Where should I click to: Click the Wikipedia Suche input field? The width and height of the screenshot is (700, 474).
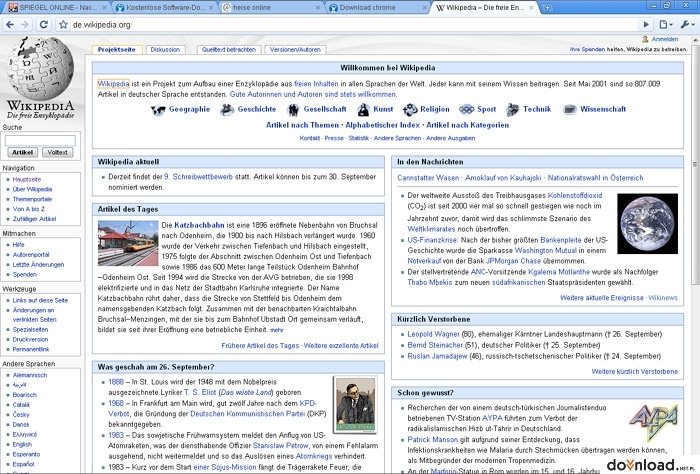click(40, 141)
